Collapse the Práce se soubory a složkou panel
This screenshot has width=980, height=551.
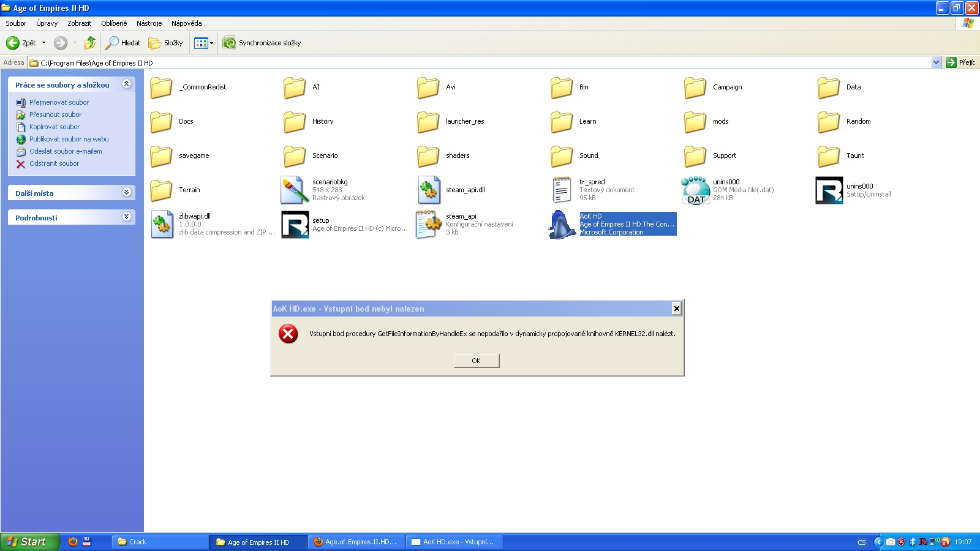tap(126, 84)
